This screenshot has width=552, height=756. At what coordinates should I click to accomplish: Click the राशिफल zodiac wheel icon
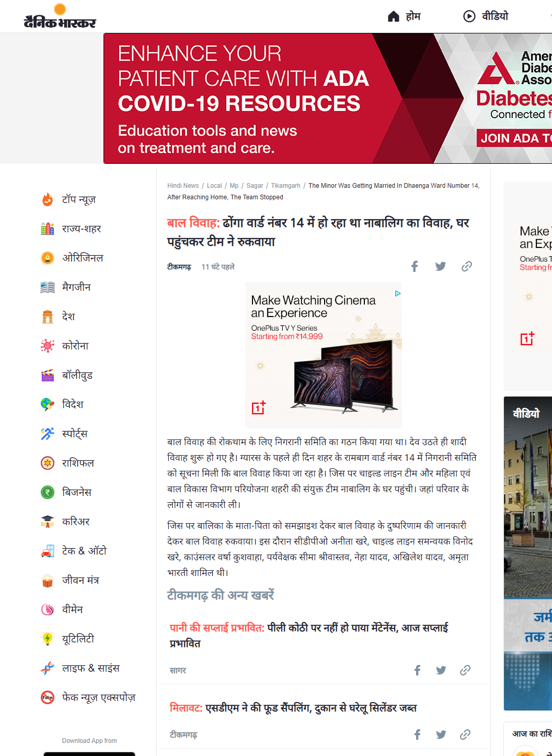[48, 463]
